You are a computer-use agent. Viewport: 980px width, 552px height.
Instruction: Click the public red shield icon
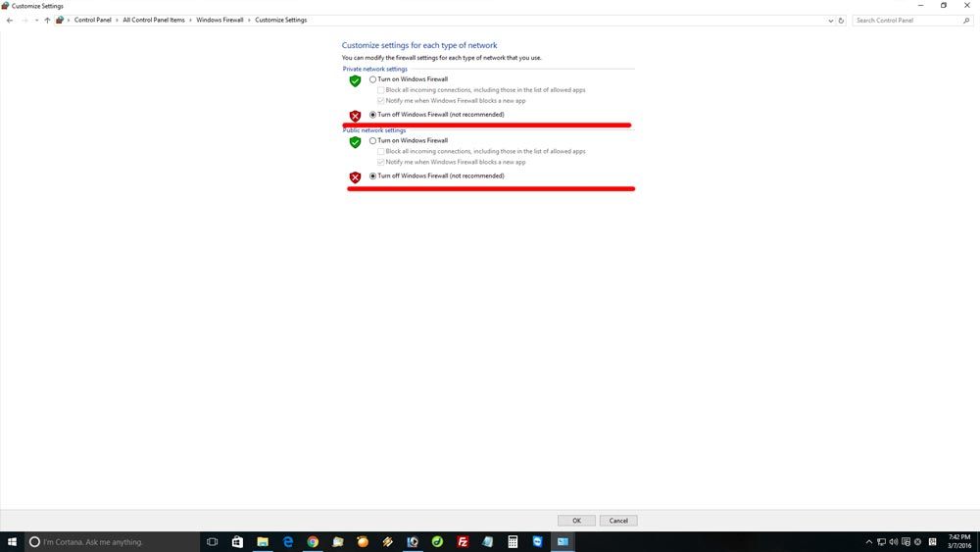point(355,176)
